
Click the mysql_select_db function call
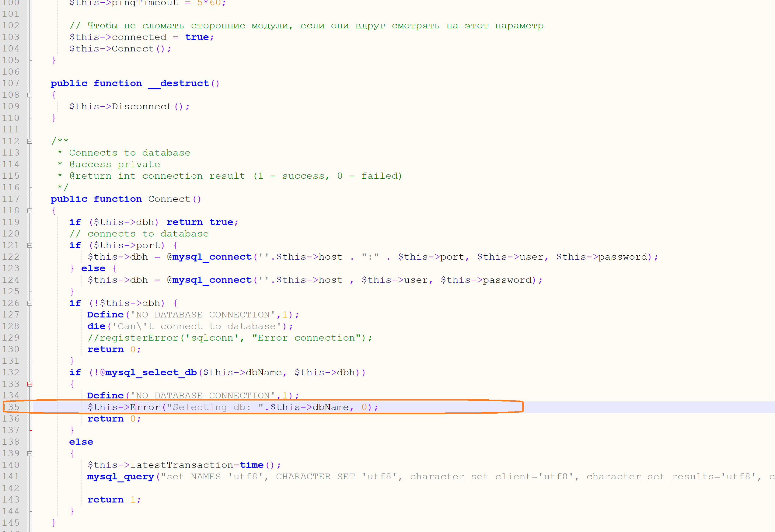pos(151,373)
